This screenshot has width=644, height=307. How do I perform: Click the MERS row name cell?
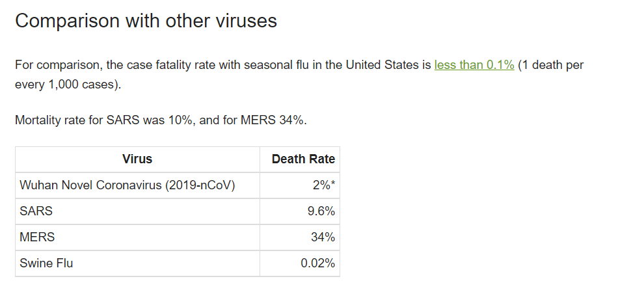(138, 237)
